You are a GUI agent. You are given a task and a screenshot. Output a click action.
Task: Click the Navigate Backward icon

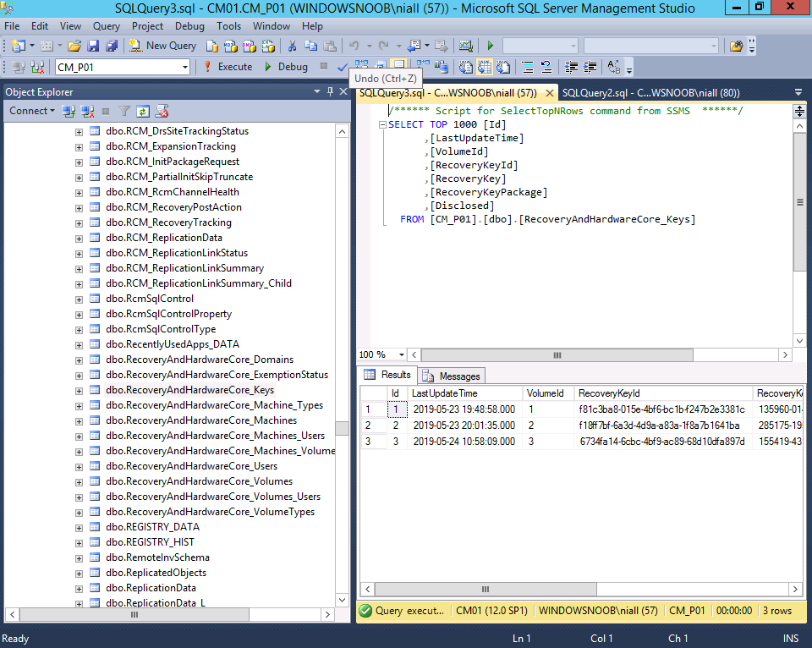[x=414, y=46]
